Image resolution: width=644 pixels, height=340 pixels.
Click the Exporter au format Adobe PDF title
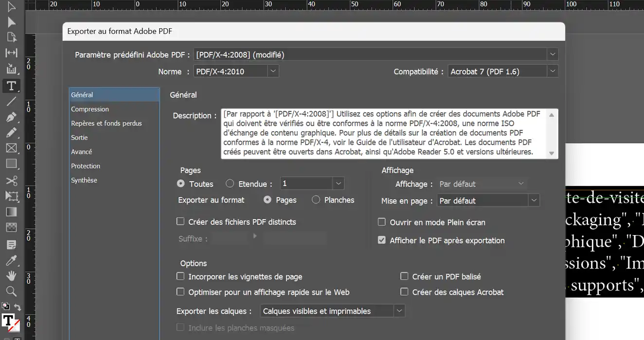120,32
